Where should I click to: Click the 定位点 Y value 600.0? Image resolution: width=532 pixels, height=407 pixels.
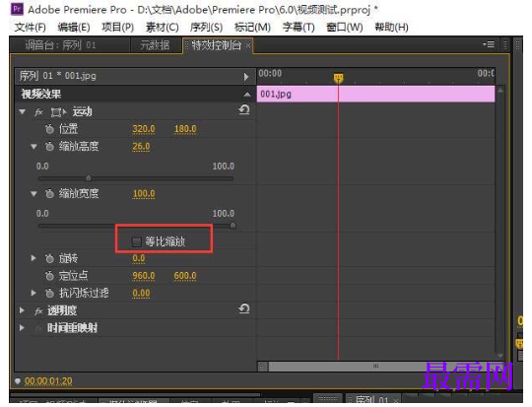click(185, 276)
